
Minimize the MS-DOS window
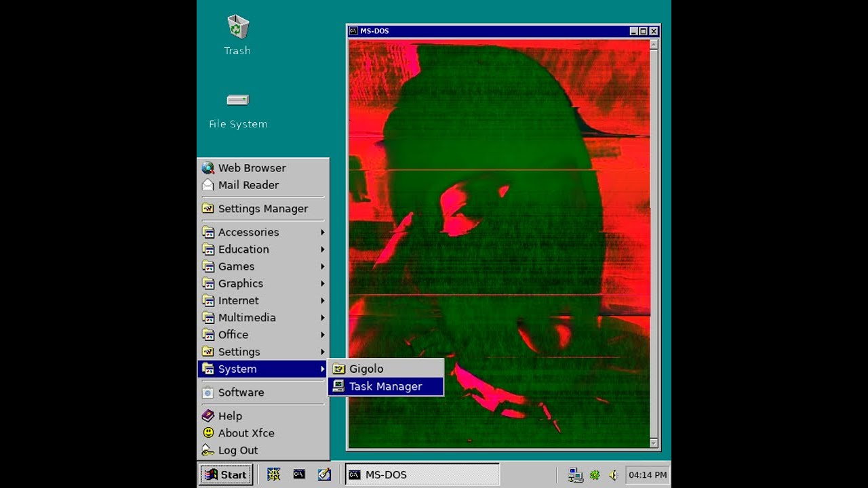coord(634,31)
